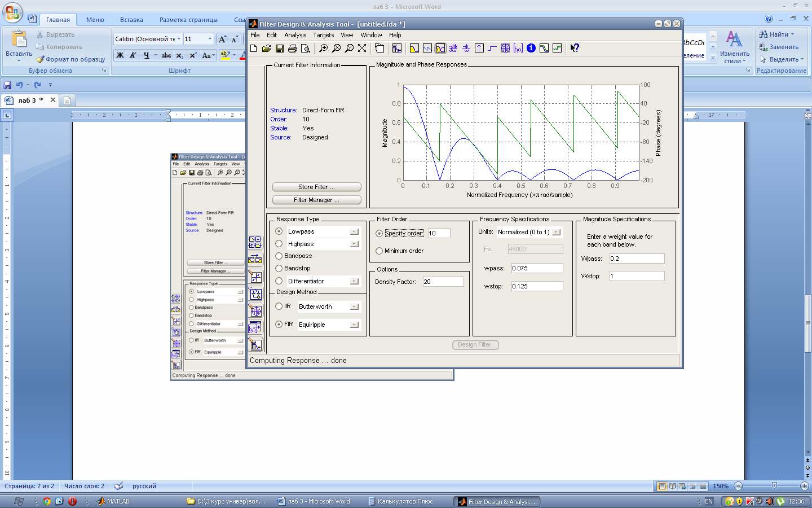Image resolution: width=812 pixels, height=508 pixels.
Task: Activate the Zoom X-axis tool
Action: (336, 49)
